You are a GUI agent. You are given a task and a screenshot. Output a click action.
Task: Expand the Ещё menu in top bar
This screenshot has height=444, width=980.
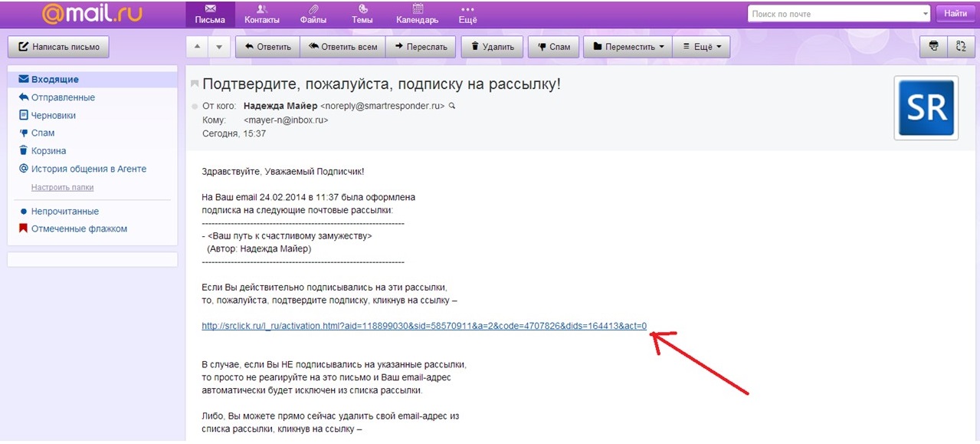click(x=468, y=14)
